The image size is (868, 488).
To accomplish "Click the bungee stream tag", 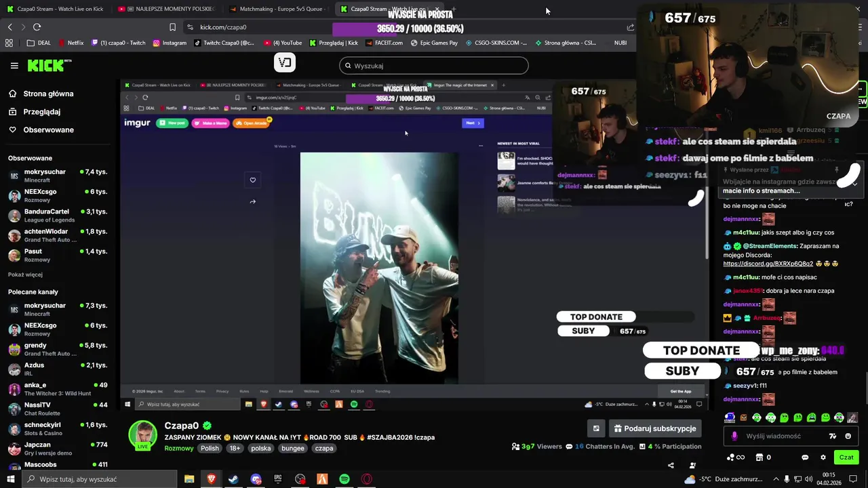I will [x=293, y=448].
